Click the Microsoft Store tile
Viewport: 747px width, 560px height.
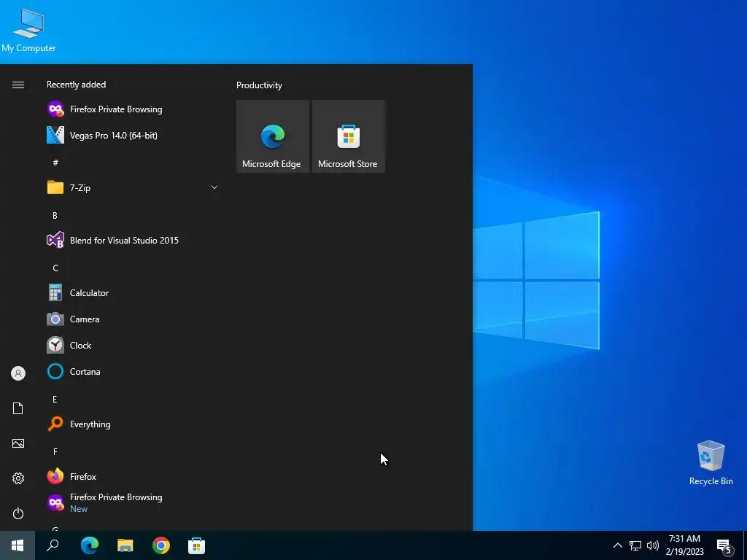click(x=348, y=136)
